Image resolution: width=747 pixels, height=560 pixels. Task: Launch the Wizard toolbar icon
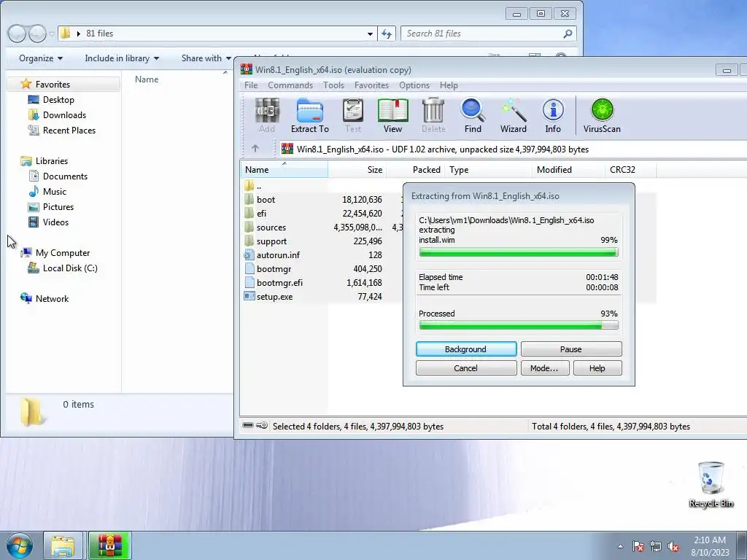click(x=513, y=116)
